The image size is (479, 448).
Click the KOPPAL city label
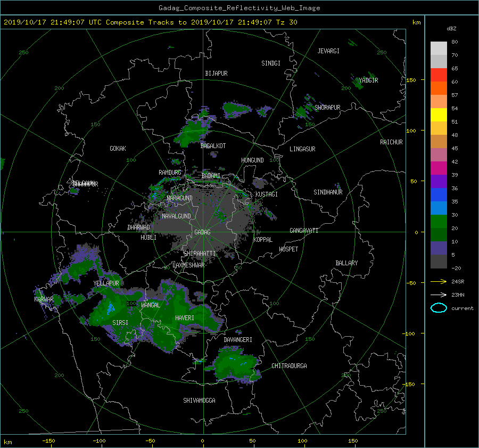(263, 239)
